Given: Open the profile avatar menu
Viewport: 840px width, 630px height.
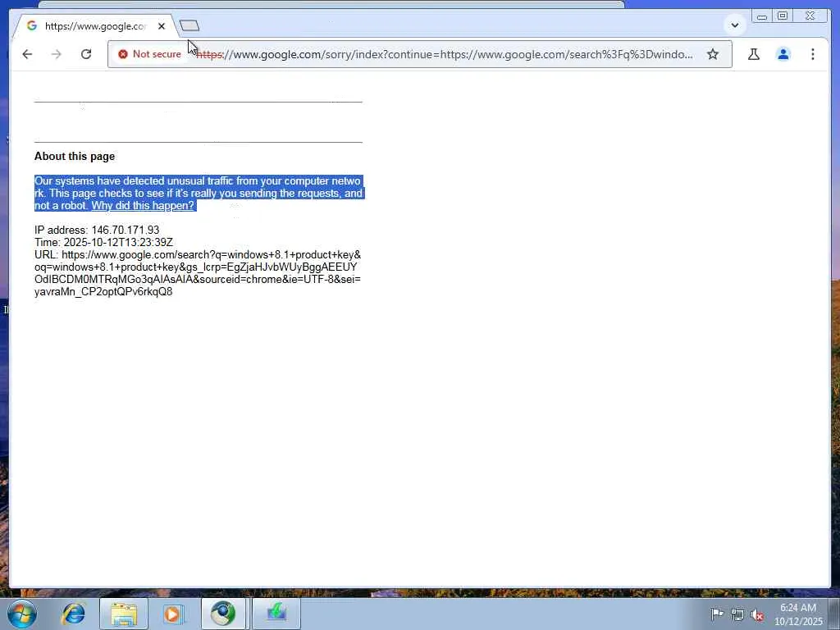Looking at the screenshot, I should [x=783, y=54].
